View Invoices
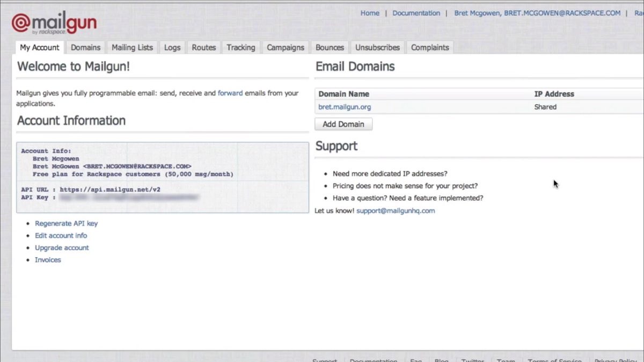The height and width of the screenshot is (362, 644). coord(47,259)
